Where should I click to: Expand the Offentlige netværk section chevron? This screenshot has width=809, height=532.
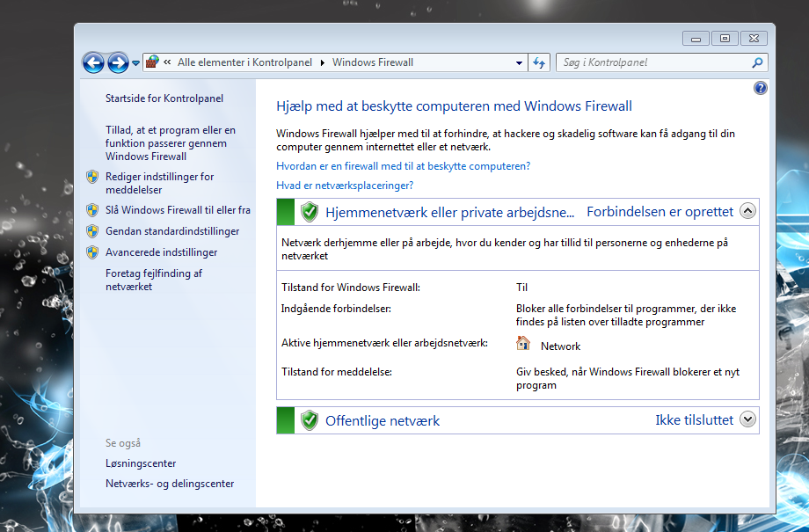pyautogui.click(x=747, y=419)
